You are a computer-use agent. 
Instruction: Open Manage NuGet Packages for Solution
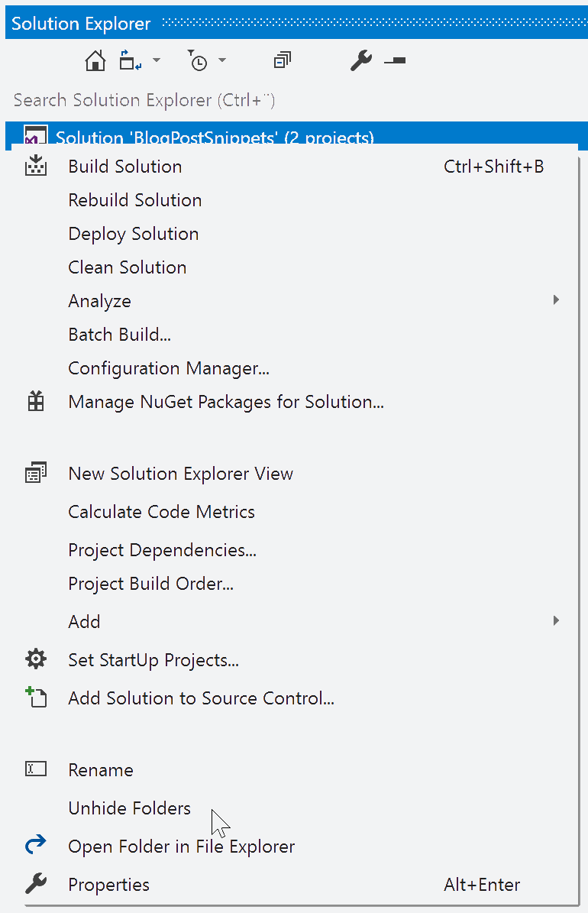[226, 402]
